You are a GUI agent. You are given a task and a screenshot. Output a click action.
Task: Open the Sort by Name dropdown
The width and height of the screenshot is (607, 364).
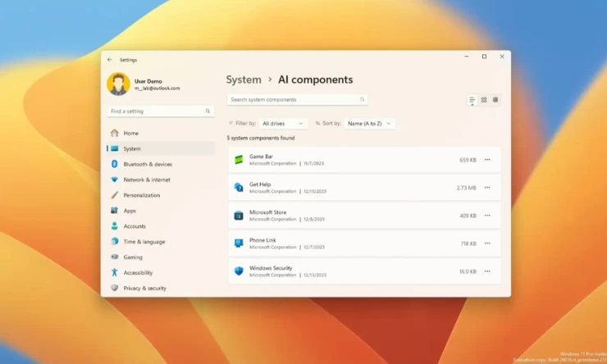tap(369, 124)
